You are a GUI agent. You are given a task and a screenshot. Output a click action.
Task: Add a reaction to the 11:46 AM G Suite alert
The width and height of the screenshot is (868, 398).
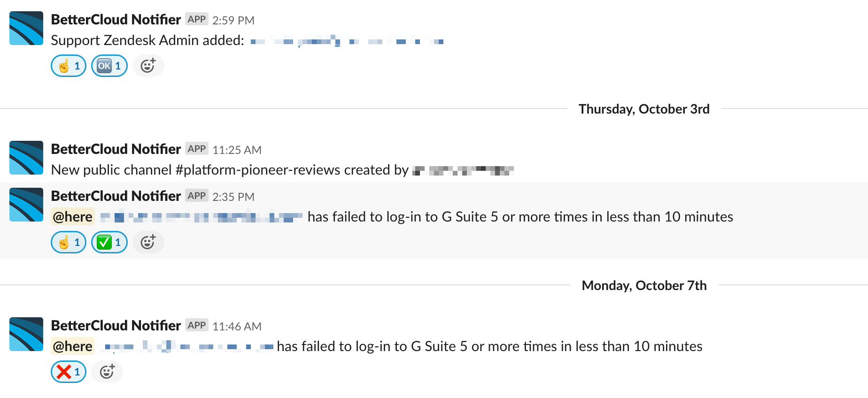coord(107,372)
